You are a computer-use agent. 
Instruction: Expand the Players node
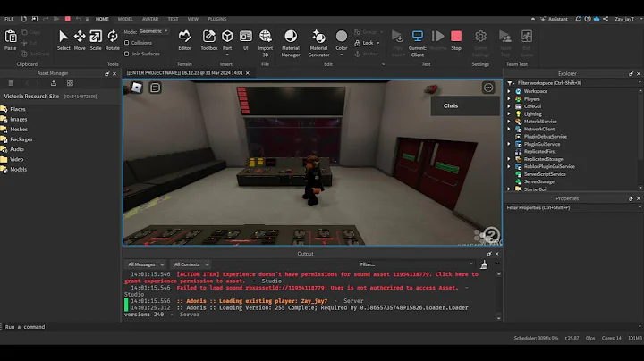509,99
